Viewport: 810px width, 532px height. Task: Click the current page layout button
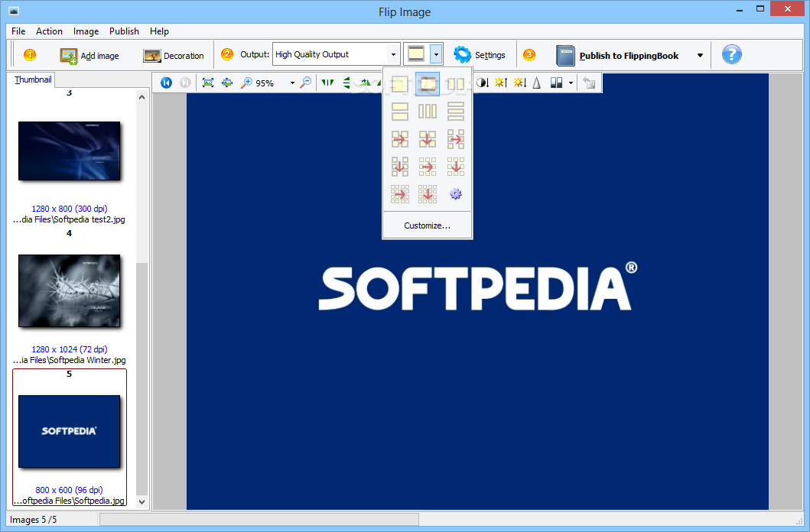click(x=416, y=54)
